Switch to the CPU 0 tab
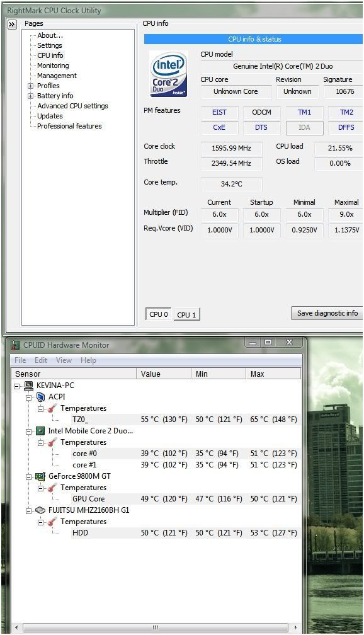Screen dimensions: 364x635 [158, 314]
